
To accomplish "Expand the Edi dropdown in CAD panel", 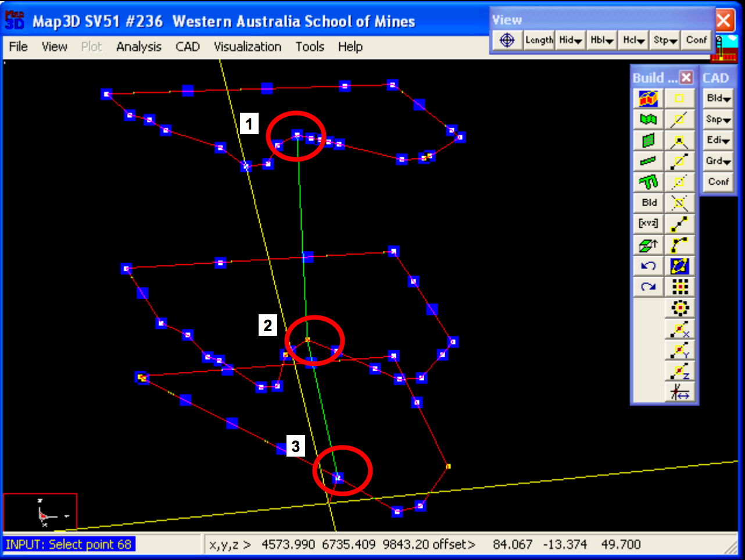I will click(x=718, y=140).
